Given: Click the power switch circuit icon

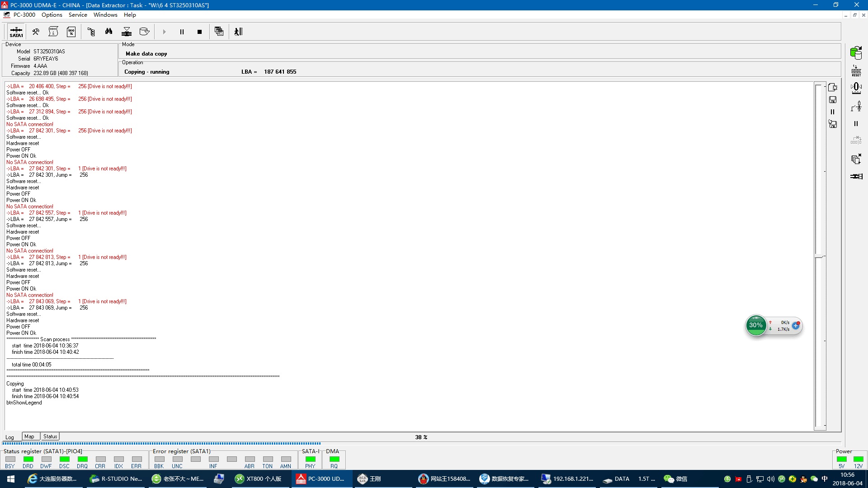Looking at the screenshot, I should pos(856,106).
